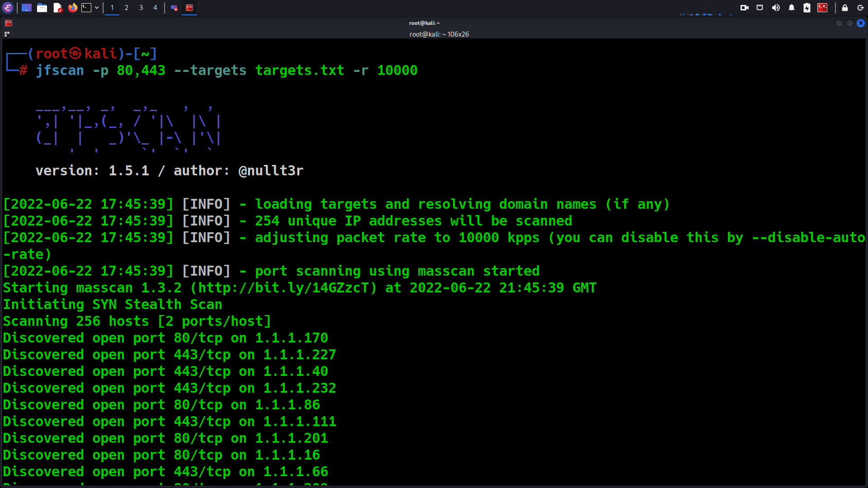Click the line for 80/tcp on 1.1.1.16

[161, 455]
